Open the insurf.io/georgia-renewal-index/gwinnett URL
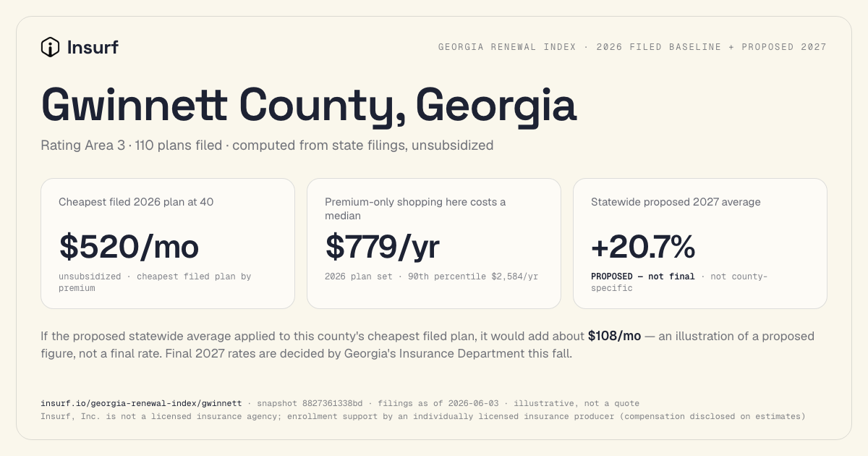The width and height of the screenshot is (868, 456). coord(141,403)
